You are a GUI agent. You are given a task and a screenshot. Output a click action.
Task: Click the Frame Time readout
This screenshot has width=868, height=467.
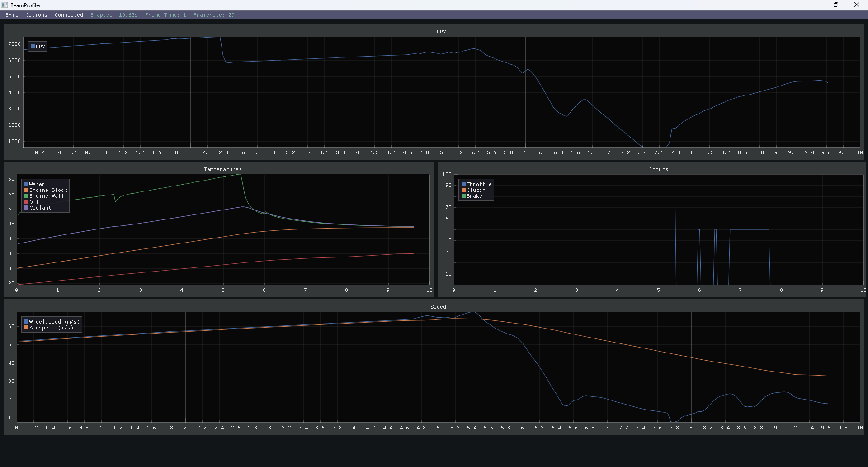165,15
